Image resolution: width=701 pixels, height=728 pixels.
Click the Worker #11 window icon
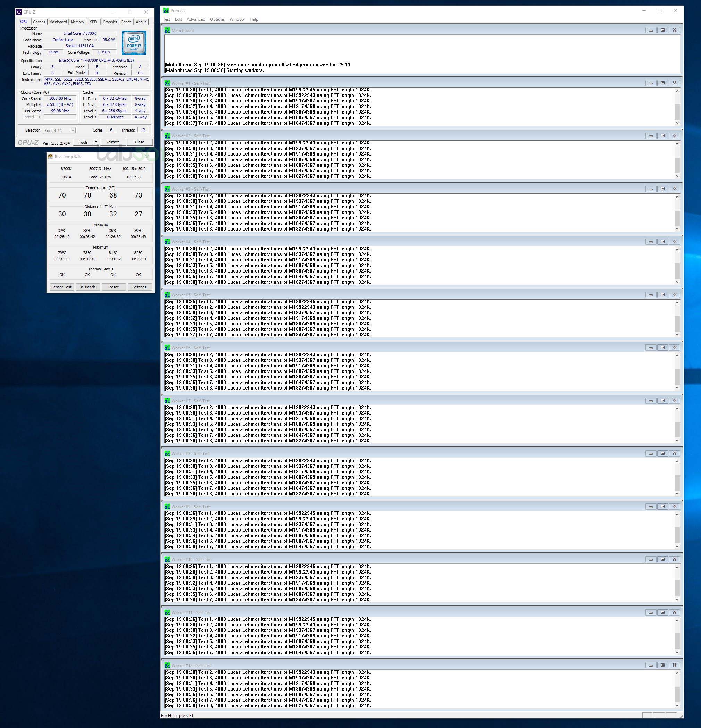tap(167, 612)
